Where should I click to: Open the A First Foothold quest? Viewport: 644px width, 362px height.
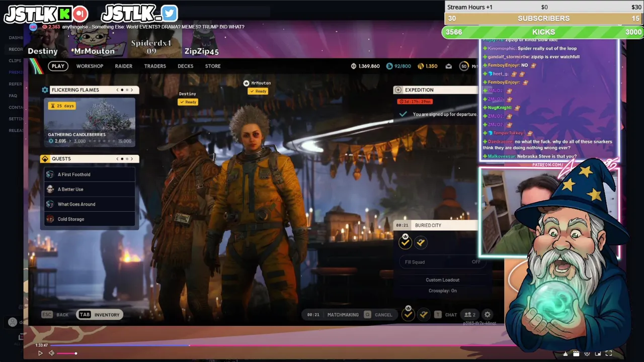click(89, 174)
